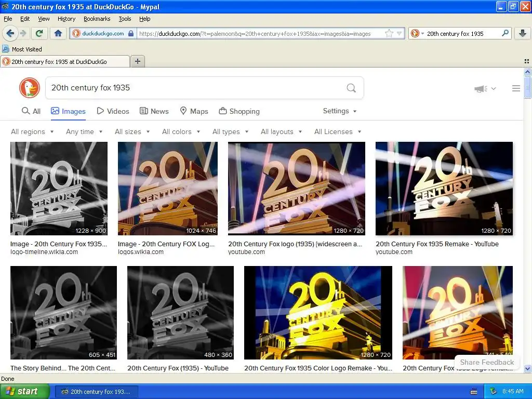Open the URL history dropdown arrow
This screenshot has width=532, height=399.
[x=400, y=33]
